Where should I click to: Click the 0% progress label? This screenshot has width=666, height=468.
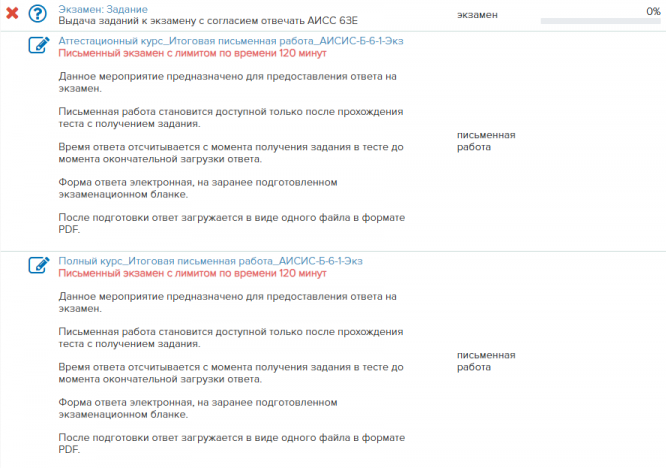pos(653,11)
